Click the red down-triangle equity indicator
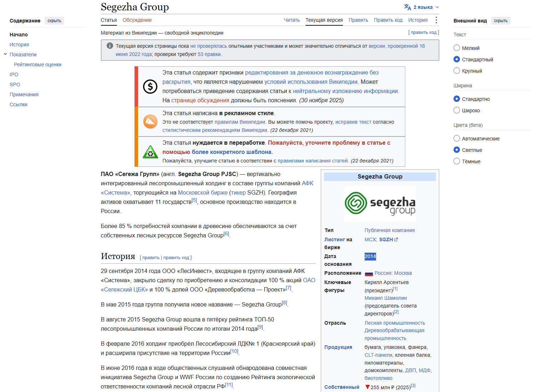 pyautogui.click(x=367, y=387)
